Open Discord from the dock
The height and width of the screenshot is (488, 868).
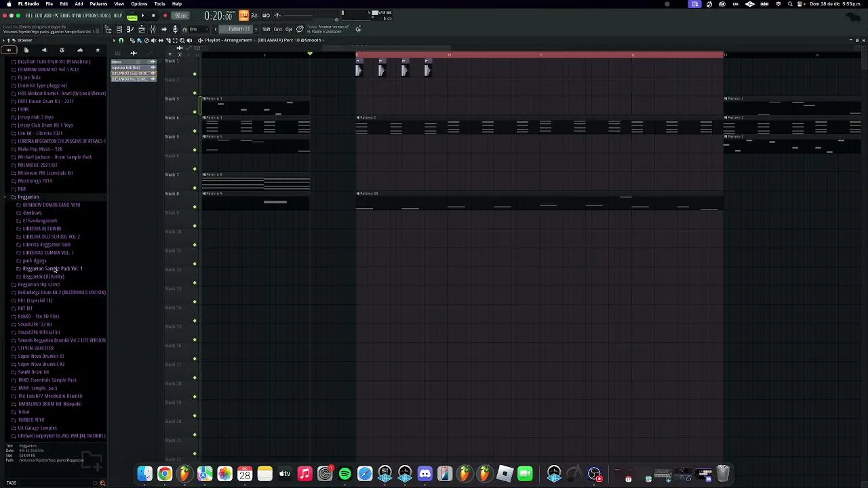(x=425, y=474)
